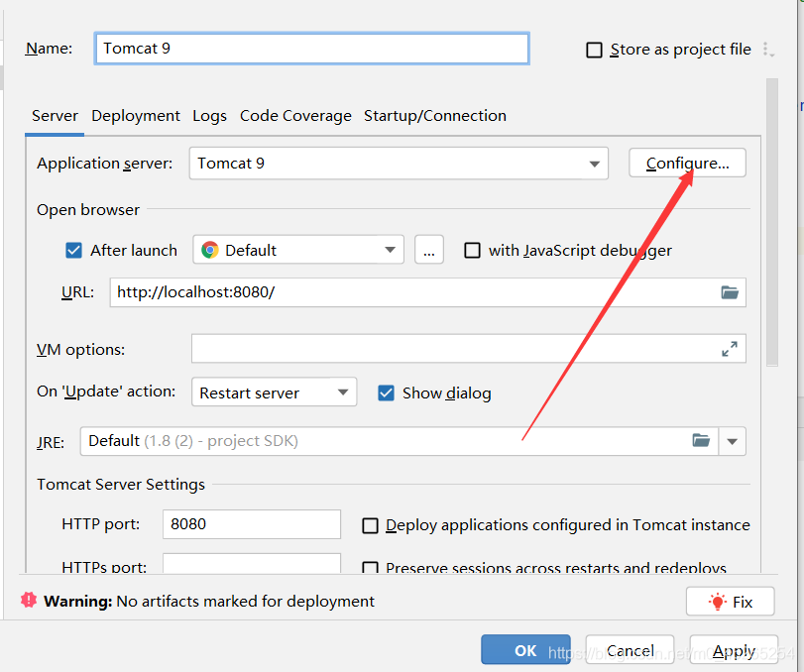Uncheck the After launch checkbox
This screenshot has width=804, height=672.
pyautogui.click(x=73, y=251)
